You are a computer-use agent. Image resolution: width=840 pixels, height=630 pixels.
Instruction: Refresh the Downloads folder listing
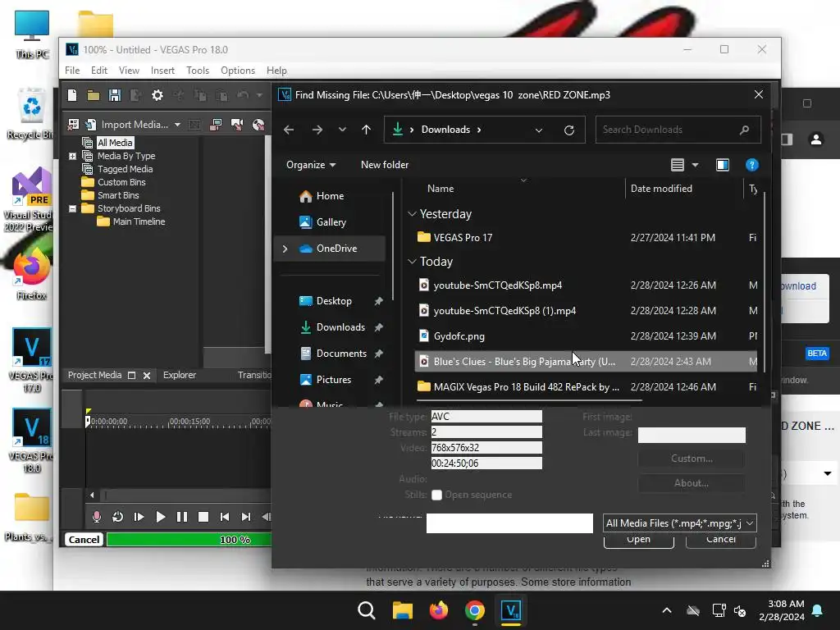click(569, 130)
